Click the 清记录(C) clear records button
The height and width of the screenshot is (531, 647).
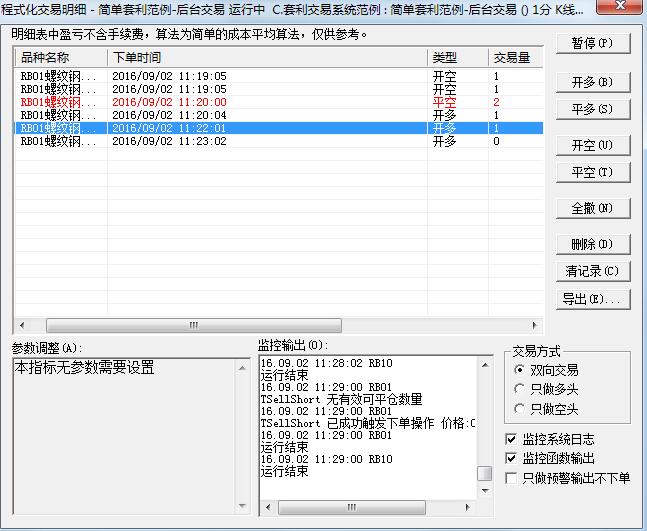(x=593, y=271)
